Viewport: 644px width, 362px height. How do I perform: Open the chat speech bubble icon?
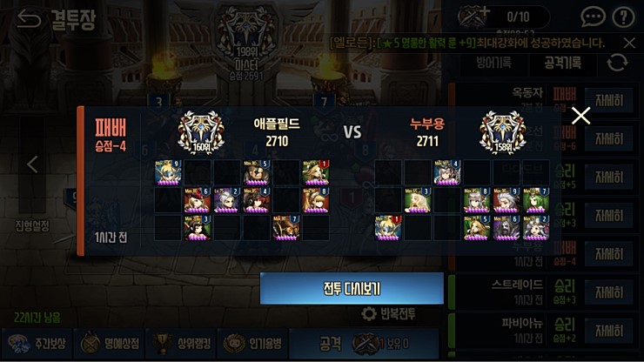point(593,17)
